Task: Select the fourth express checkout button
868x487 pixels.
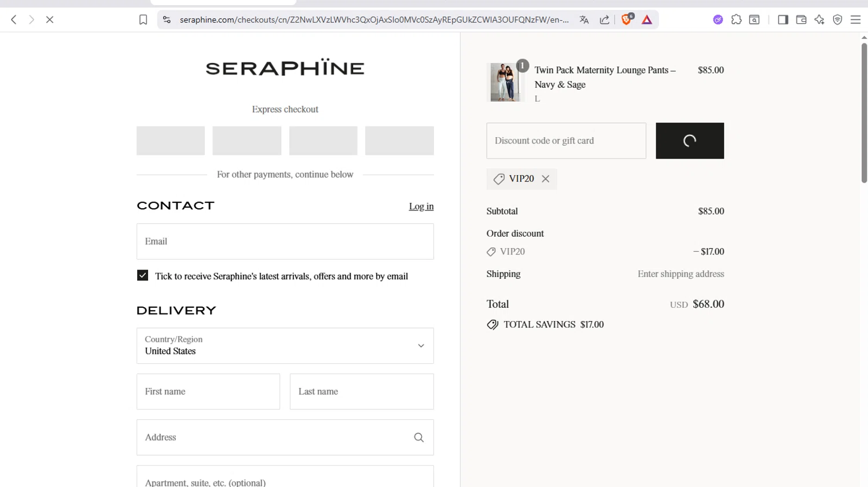Action: click(x=399, y=141)
